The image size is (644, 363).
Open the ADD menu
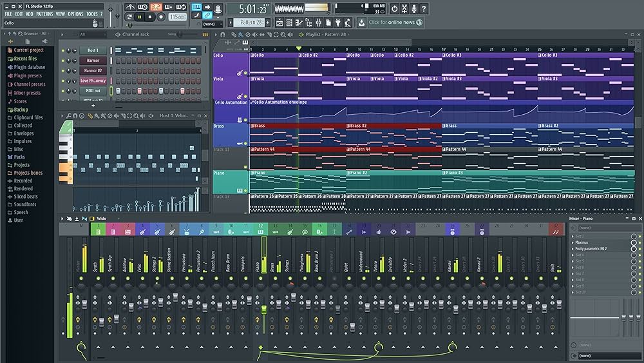click(29, 14)
